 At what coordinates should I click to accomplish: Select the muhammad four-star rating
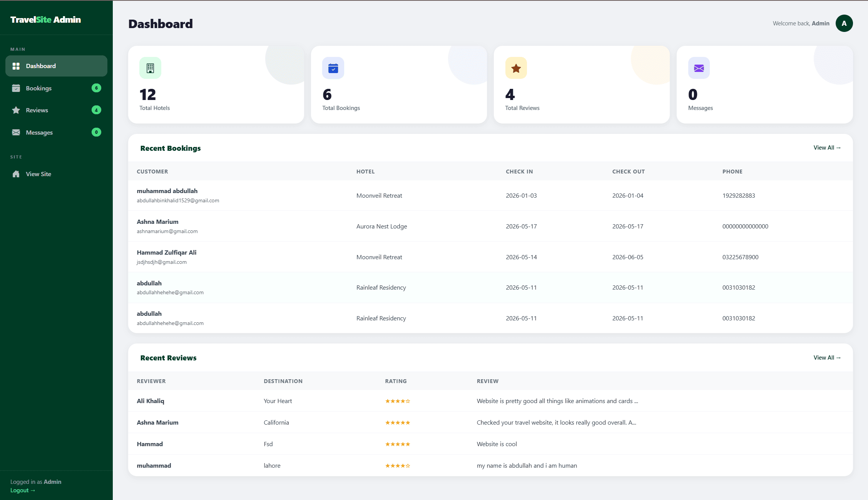[x=398, y=466]
